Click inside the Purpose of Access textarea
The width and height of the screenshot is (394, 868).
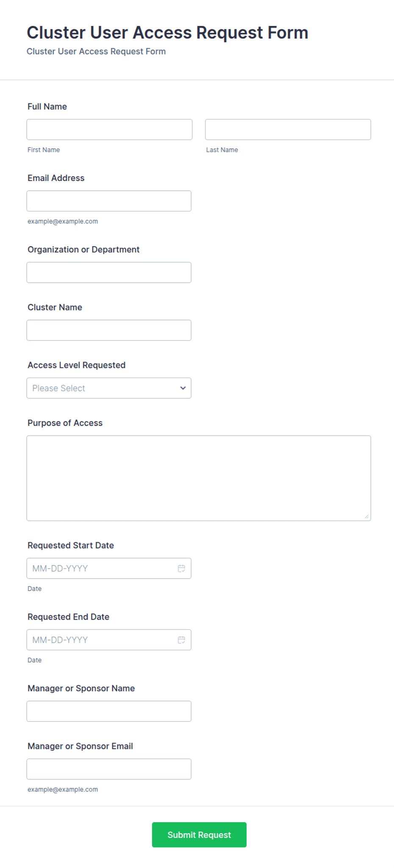click(x=199, y=478)
